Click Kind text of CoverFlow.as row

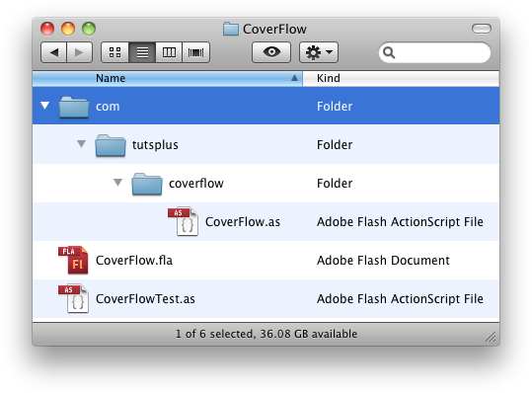400,222
